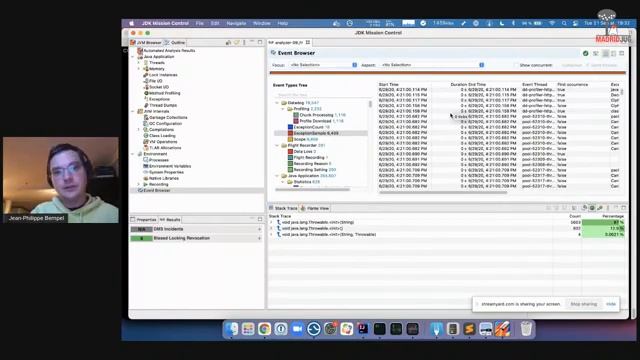Click the Stop sharing button
Viewport: 640px width, 360px height.
point(584,304)
